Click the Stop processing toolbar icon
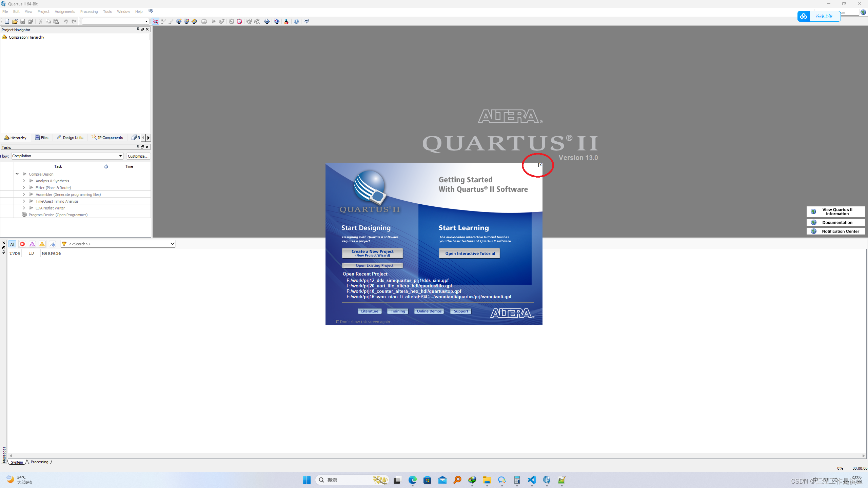Image resolution: width=868 pixels, height=488 pixels. coord(204,21)
